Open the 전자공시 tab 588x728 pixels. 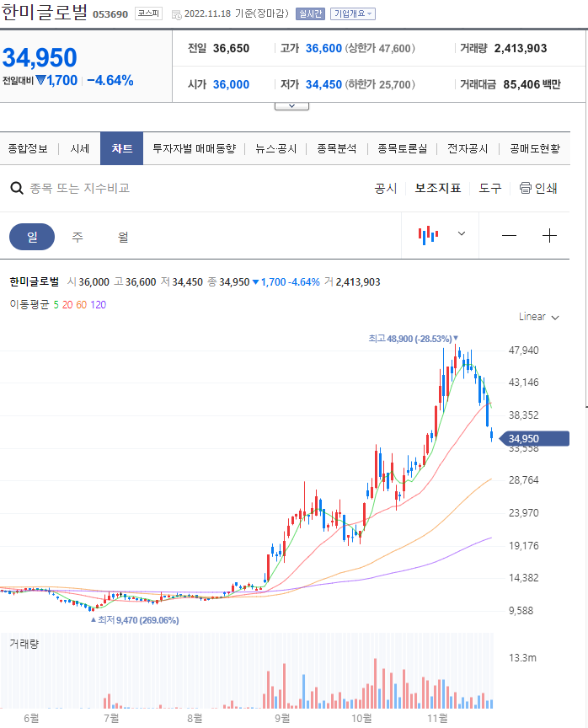coord(468,148)
